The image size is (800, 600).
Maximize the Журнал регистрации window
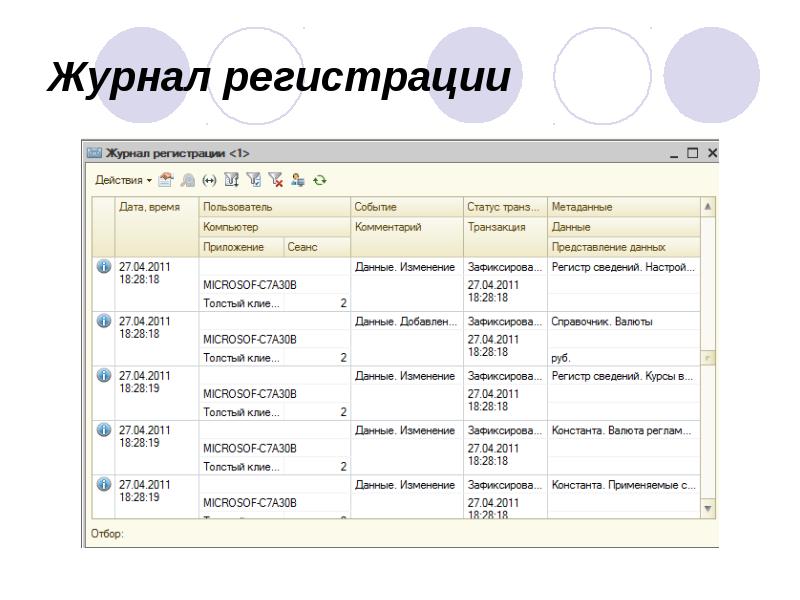[692, 153]
